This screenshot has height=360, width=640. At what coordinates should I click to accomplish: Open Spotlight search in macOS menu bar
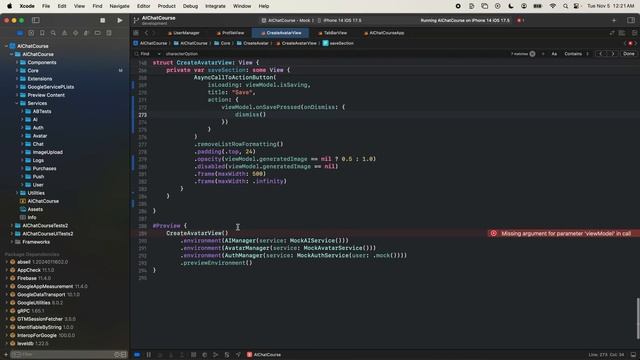tap(565, 6)
